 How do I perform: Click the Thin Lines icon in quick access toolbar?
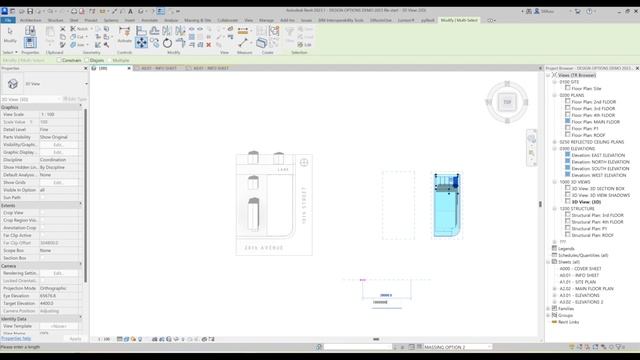161,11
